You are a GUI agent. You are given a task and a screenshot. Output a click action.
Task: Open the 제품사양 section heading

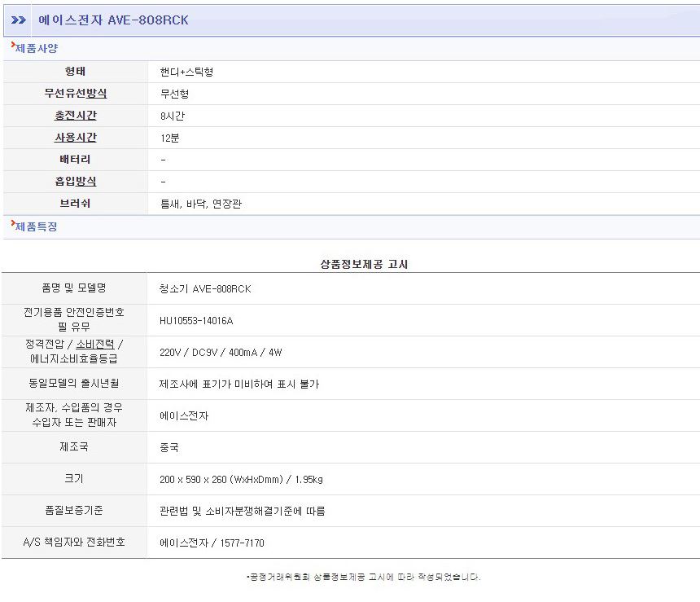tap(36, 48)
